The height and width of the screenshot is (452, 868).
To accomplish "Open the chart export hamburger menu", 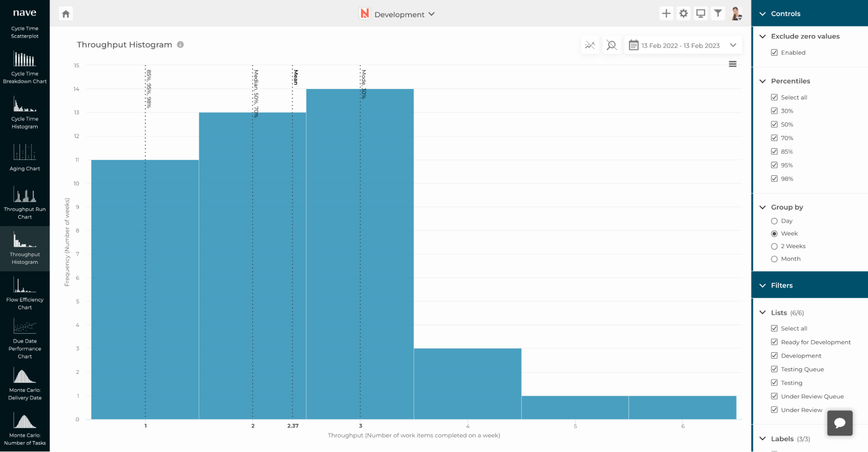I will (x=733, y=64).
